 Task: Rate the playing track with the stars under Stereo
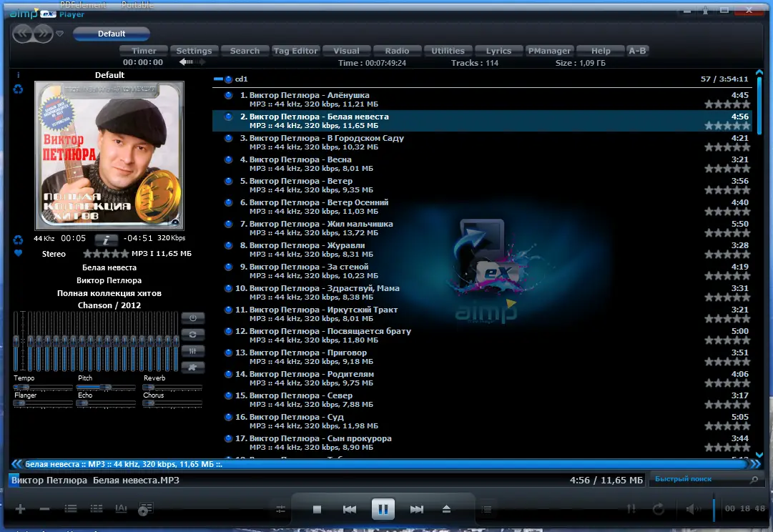tap(106, 254)
